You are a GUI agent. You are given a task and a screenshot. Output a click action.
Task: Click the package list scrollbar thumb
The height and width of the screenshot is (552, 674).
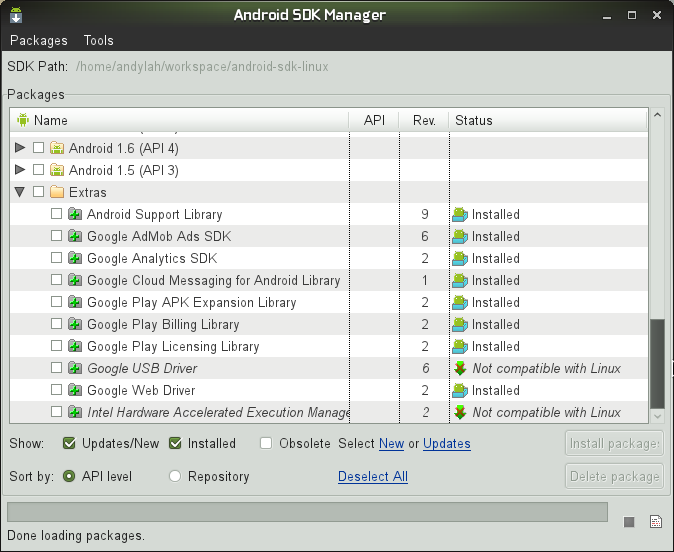[x=657, y=363]
